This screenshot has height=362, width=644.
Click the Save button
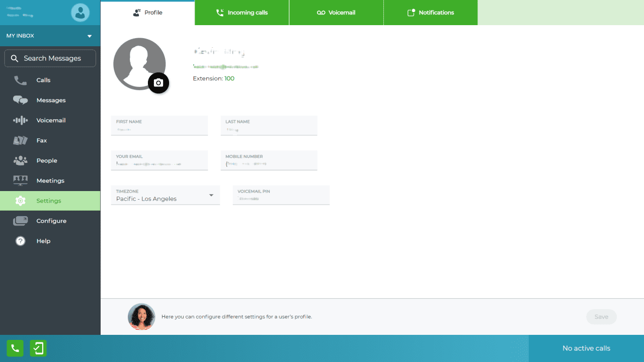601,317
